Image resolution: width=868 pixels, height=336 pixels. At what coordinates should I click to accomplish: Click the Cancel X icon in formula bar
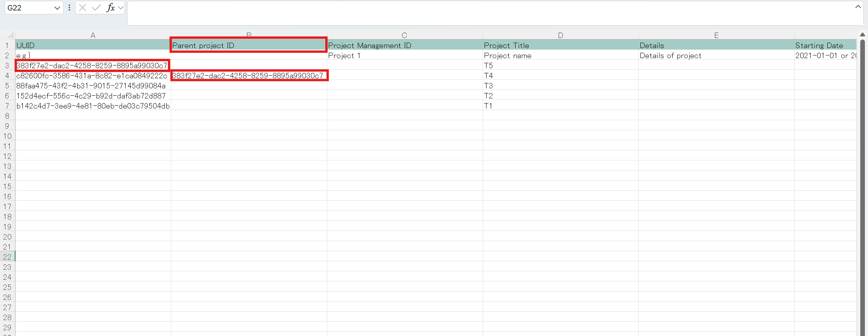pyautogui.click(x=83, y=8)
